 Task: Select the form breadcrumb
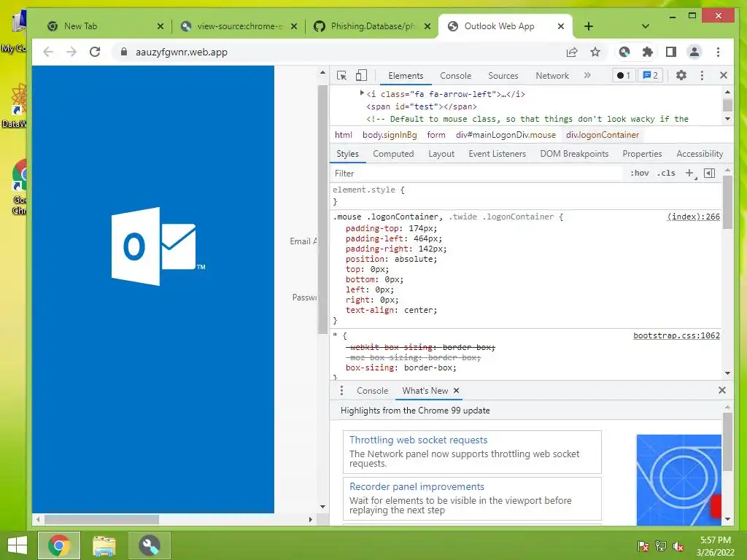point(436,135)
